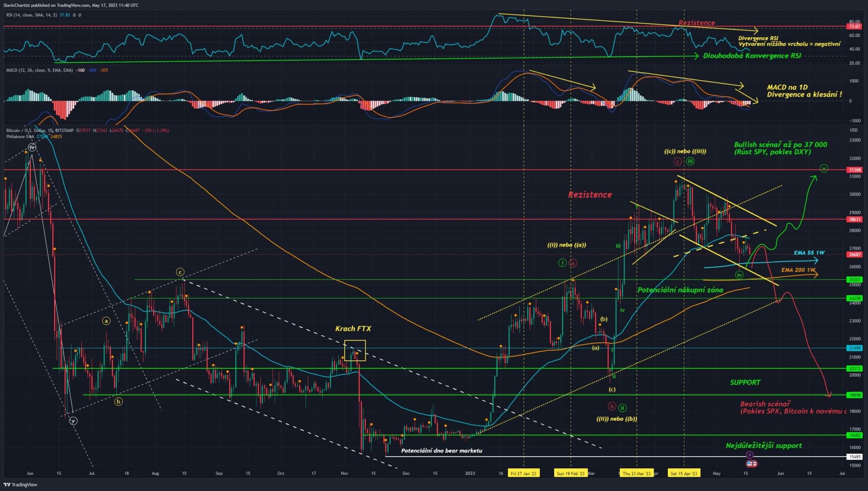Click the Bitcoin / U.S. Dollar symbol title

(40, 130)
